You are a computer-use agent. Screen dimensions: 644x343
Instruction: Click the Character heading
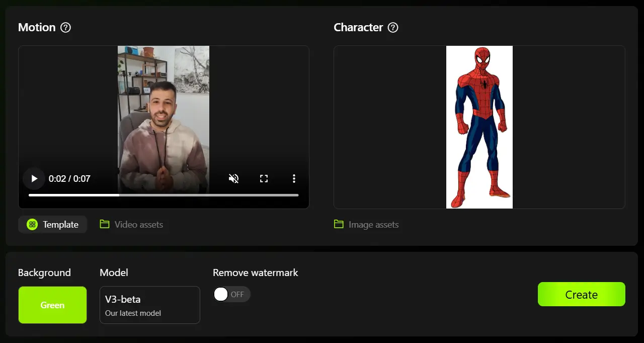click(x=358, y=27)
